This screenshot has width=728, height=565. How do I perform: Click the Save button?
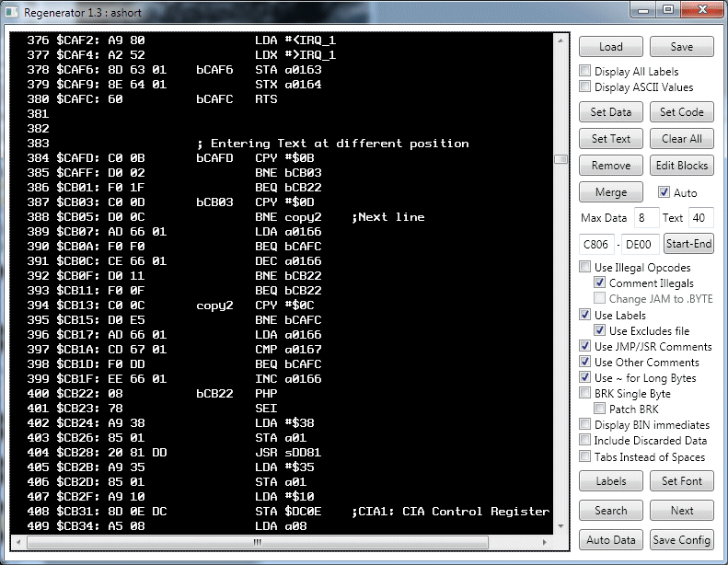[x=682, y=46]
